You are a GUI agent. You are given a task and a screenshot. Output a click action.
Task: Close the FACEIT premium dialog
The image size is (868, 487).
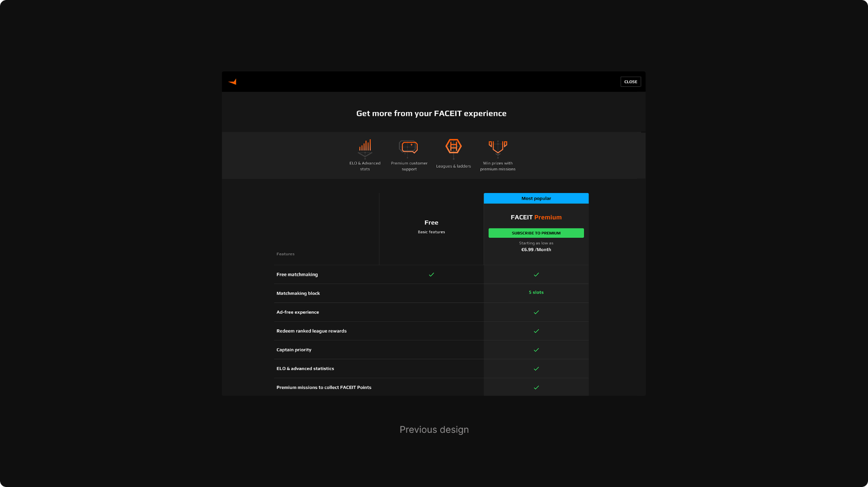coord(630,82)
